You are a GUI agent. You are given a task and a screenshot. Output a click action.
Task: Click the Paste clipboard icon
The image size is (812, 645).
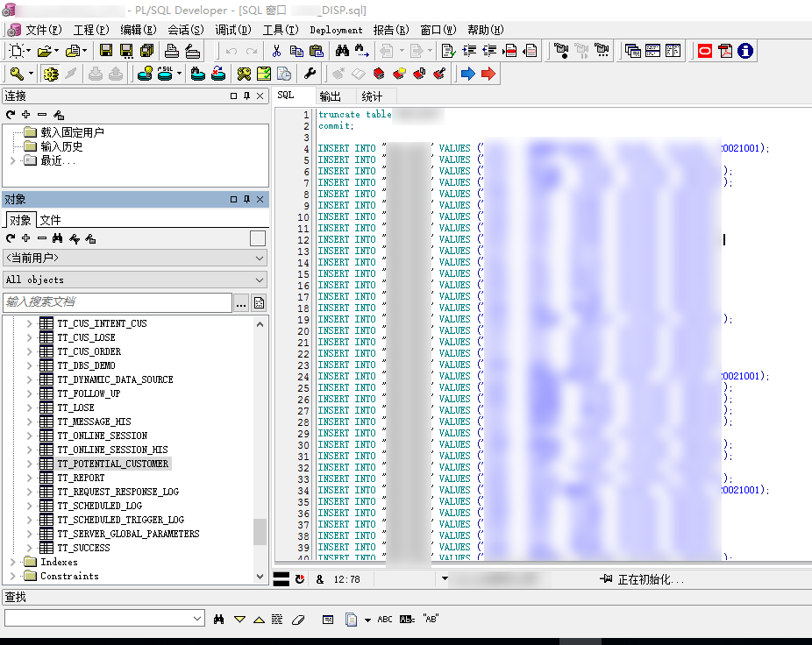pos(316,51)
